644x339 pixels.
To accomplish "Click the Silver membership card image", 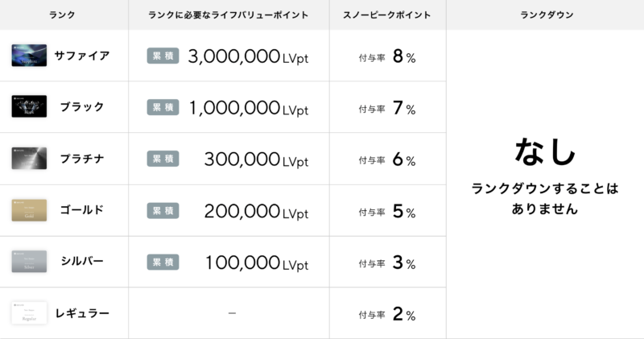I will click(x=29, y=262).
